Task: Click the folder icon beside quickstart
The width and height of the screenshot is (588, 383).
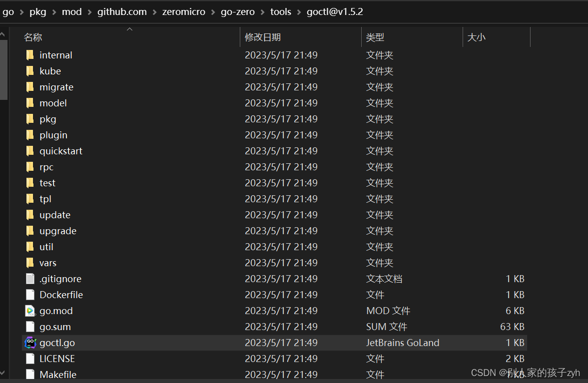Action: (x=30, y=151)
